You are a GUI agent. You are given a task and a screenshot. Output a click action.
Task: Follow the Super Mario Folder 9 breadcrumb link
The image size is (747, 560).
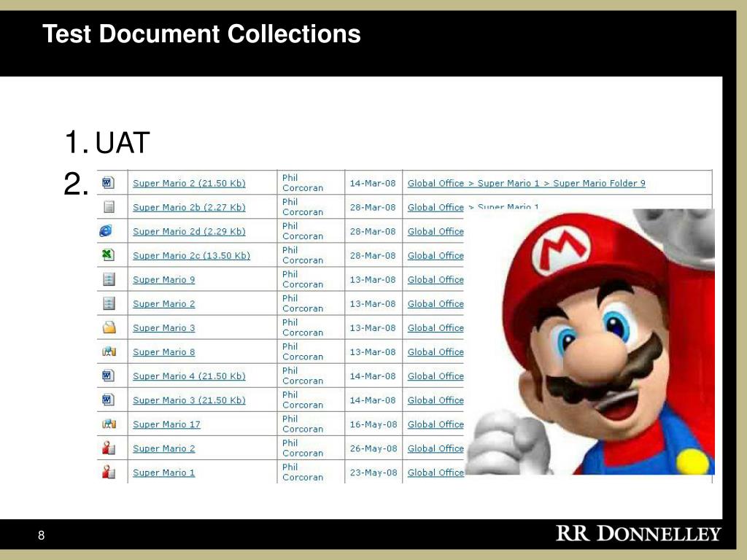click(x=599, y=183)
